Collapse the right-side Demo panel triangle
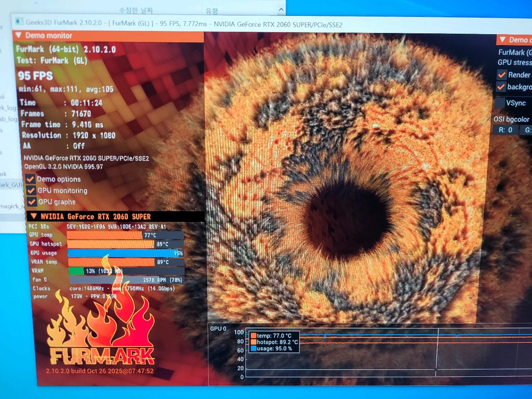This screenshot has height=399, width=532. point(503,39)
